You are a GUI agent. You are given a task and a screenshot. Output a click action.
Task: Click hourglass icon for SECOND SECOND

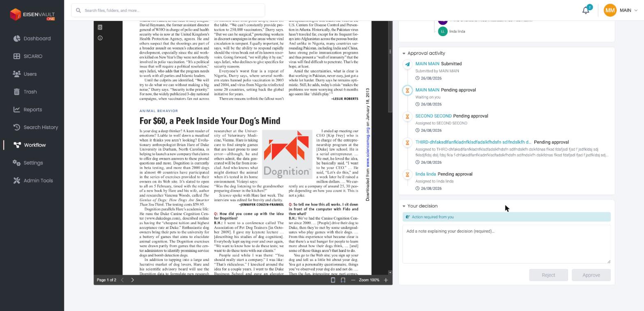(407, 117)
